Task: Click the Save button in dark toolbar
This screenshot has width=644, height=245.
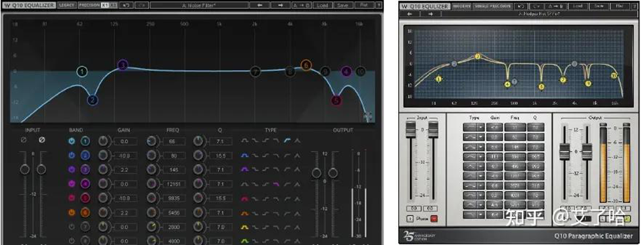Action: 342,5
